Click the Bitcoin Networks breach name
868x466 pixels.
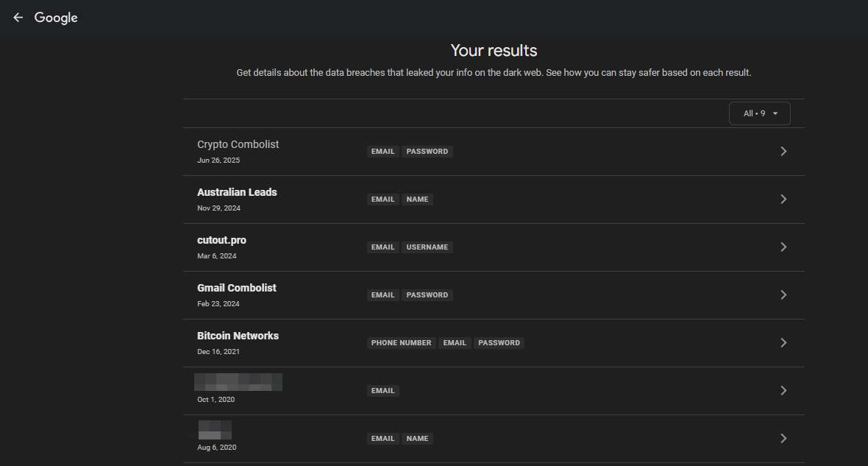238,336
